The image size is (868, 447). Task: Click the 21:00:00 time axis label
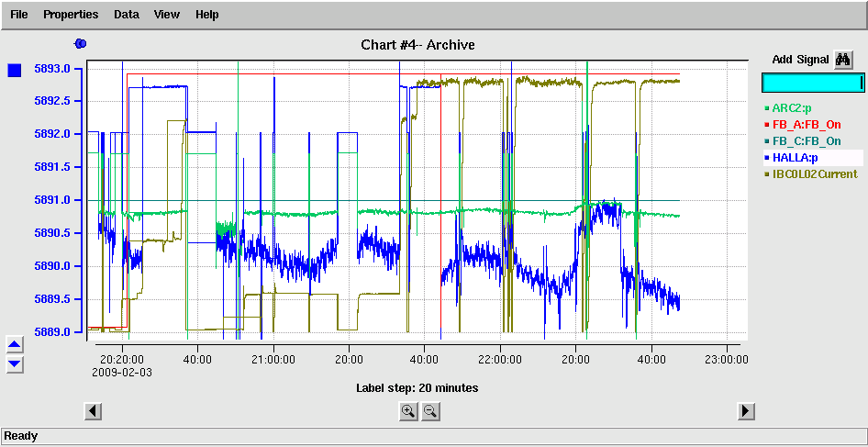273,359
